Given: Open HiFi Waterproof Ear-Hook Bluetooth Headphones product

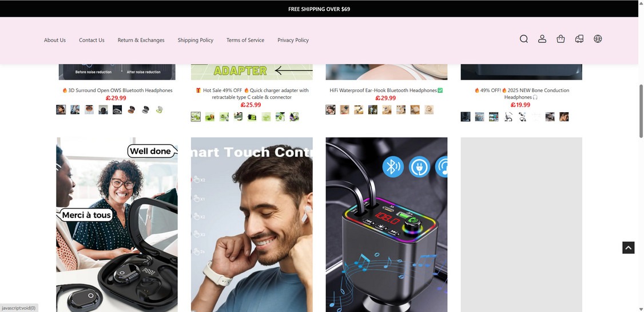Looking at the screenshot, I should coord(386,90).
